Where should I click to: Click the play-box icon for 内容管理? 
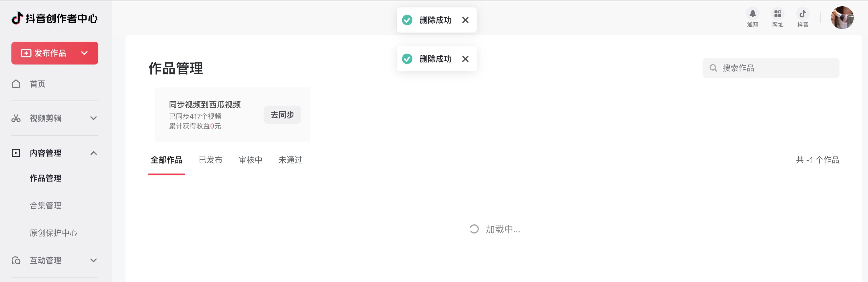(x=16, y=153)
